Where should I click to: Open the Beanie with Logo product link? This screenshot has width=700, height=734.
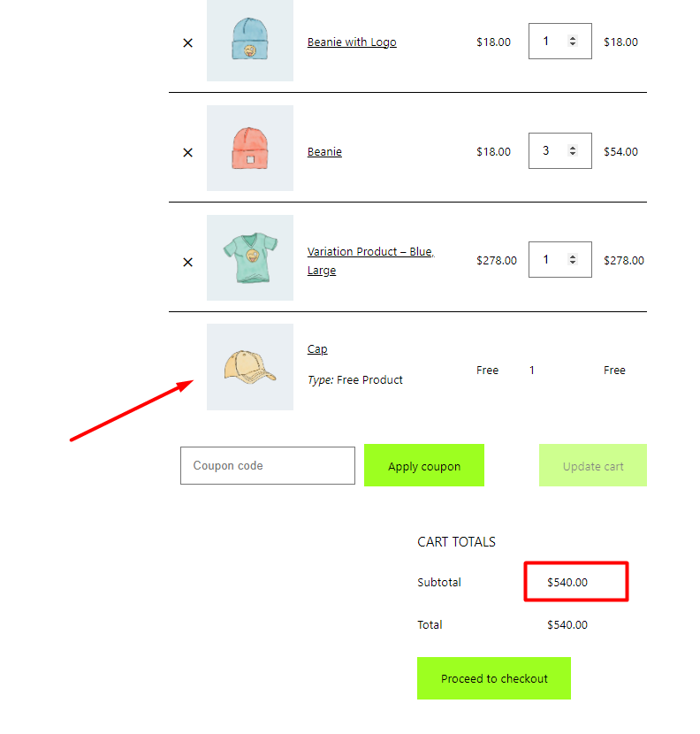(x=352, y=42)
